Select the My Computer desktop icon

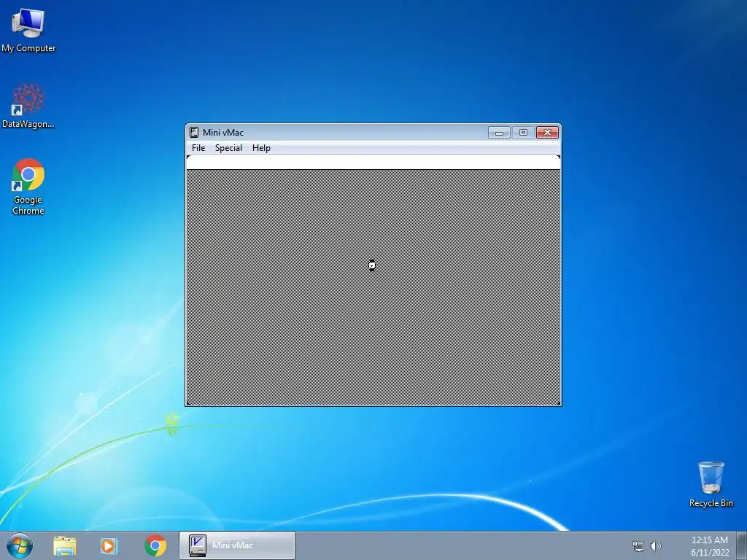coord(28,30)
